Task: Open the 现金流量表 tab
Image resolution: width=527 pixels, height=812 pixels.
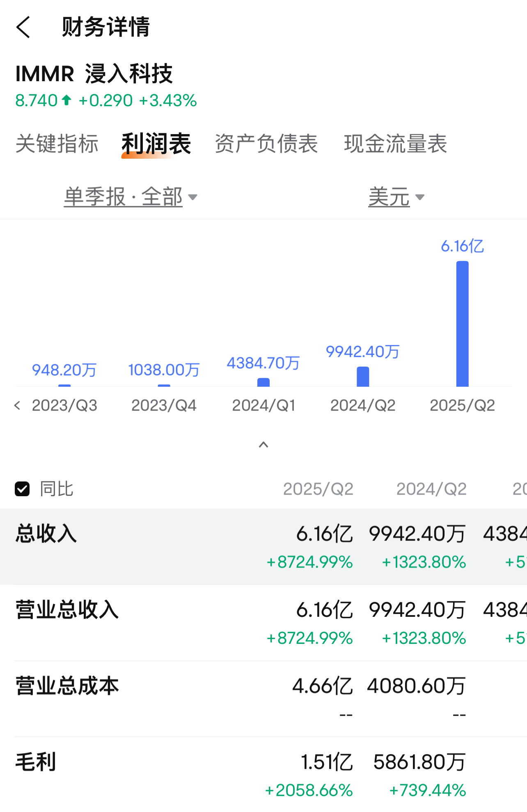Action: [x=395, y=144]
